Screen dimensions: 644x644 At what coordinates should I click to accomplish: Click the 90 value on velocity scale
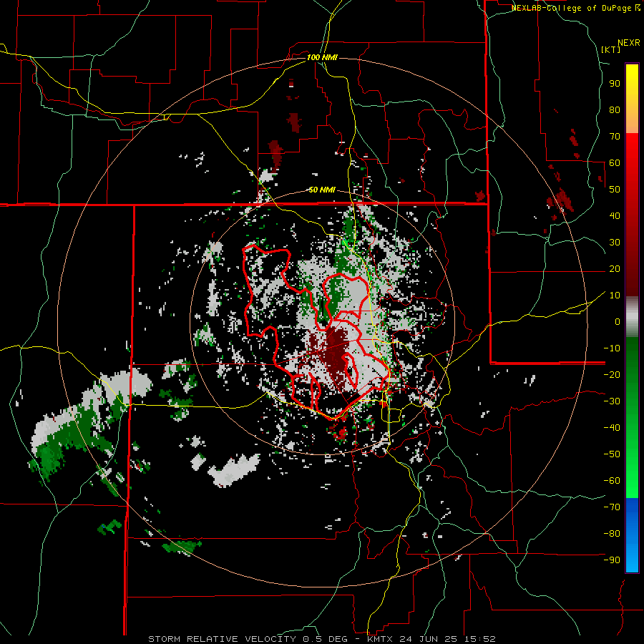(615, 84)
